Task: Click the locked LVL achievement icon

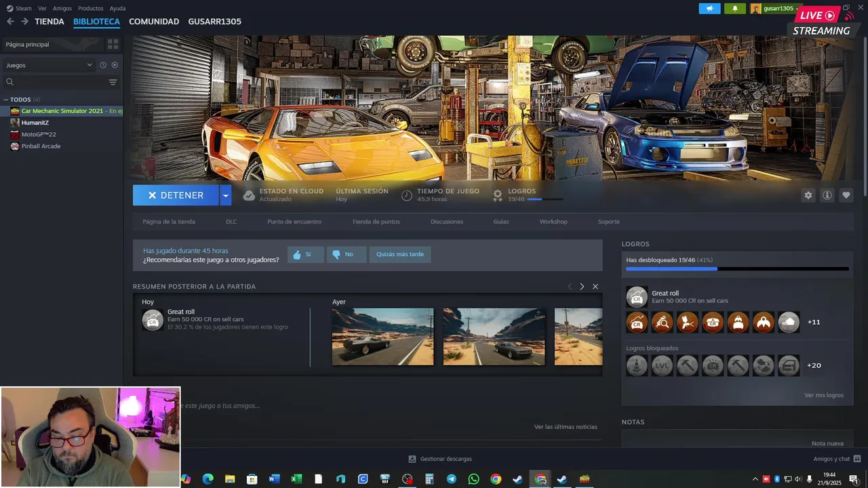Action: (662, 365)
